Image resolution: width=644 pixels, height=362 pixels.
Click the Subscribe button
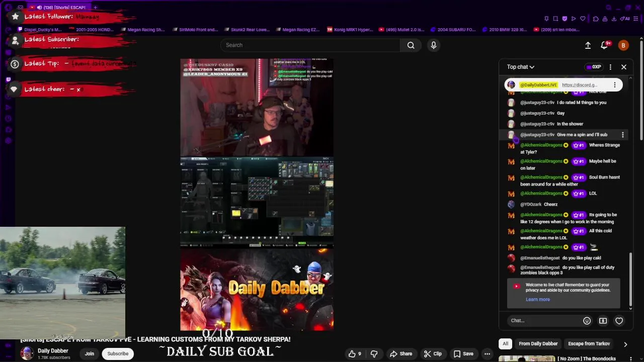118,354
